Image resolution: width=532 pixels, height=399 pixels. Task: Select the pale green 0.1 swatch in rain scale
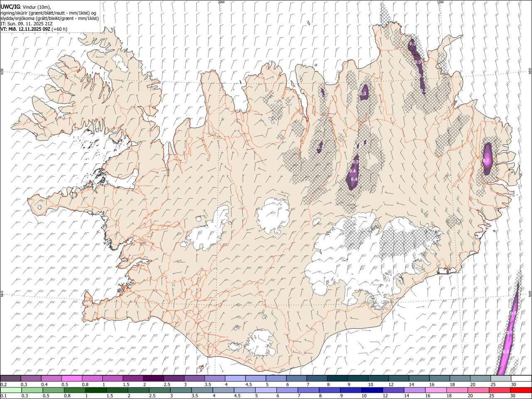coord(11,390)
